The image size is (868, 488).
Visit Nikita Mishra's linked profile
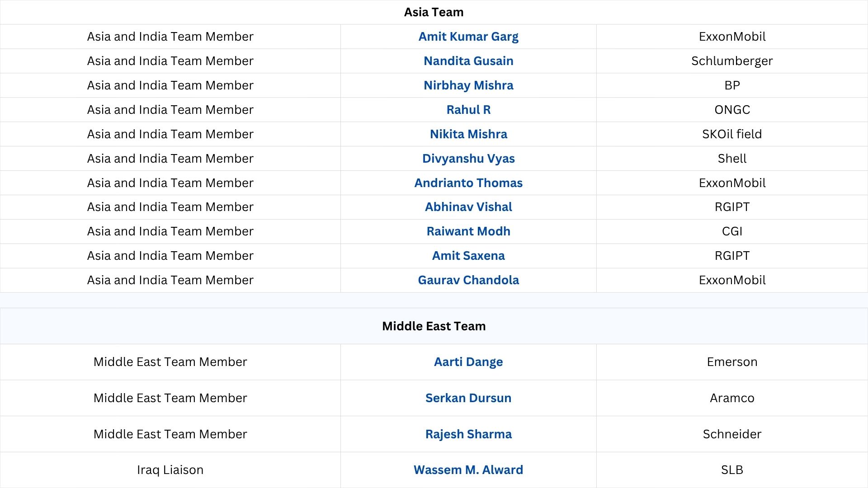coord(468,134)
